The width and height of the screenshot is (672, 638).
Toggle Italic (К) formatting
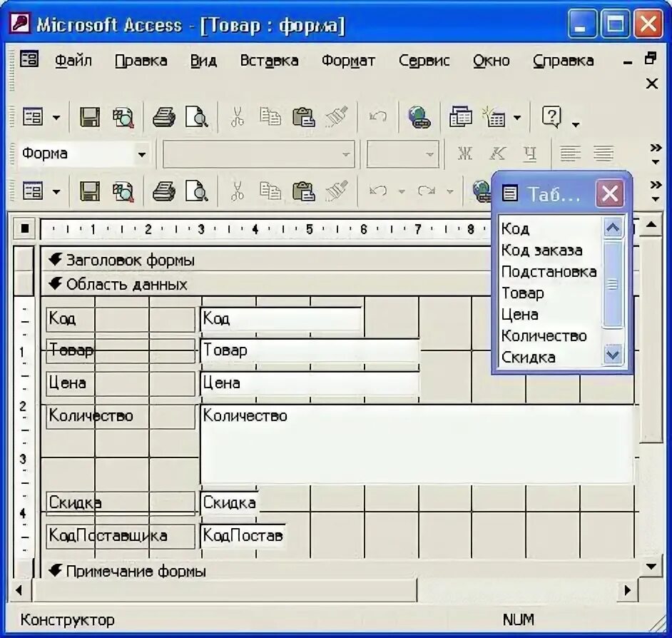click(x=497, y=153)
